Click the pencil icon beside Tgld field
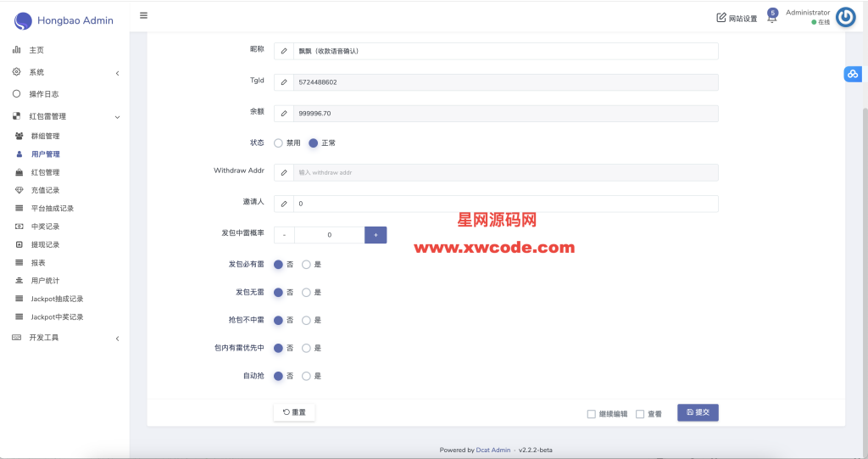Screen dimensions: 868x459 pos(284,82)
